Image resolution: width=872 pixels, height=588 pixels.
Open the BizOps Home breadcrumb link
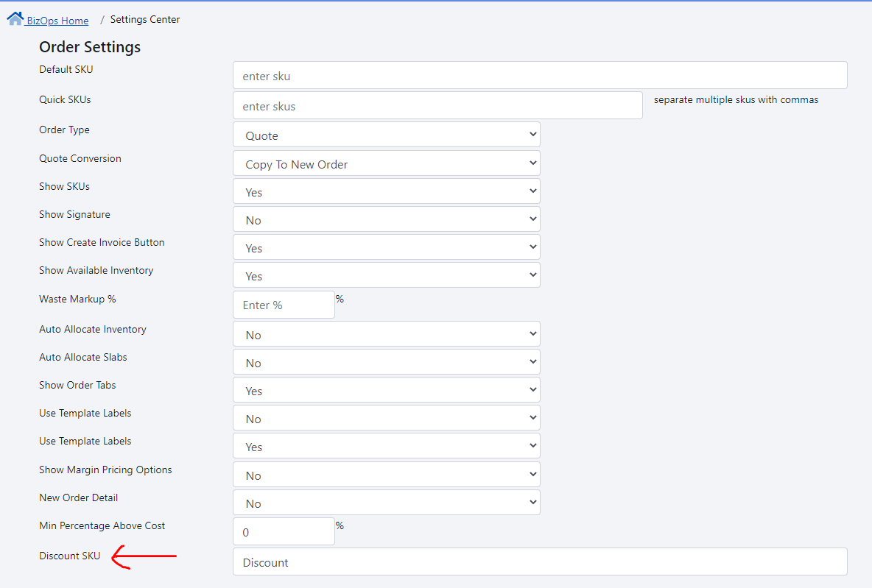(x=57, y=21)
